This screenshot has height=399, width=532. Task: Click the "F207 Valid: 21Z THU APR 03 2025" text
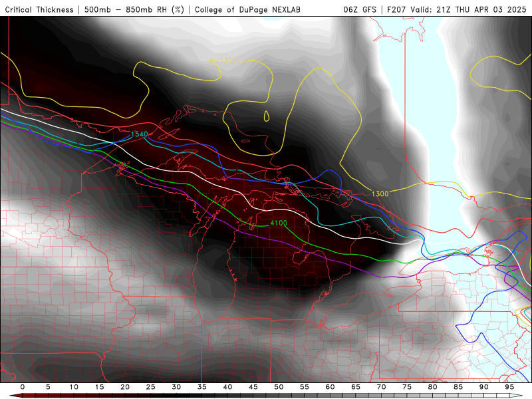[457, 9]
